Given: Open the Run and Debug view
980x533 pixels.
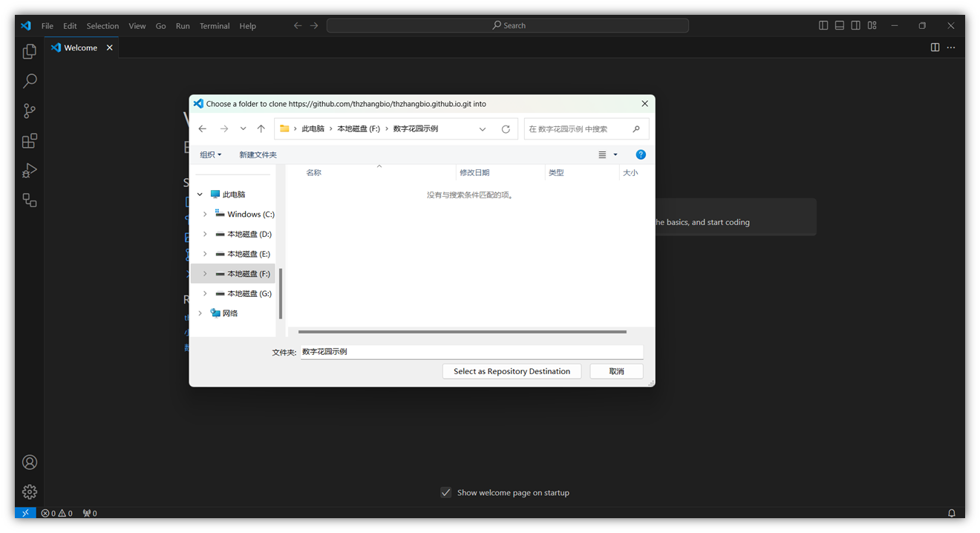Looking at the screenshot, I should [30, 170].
